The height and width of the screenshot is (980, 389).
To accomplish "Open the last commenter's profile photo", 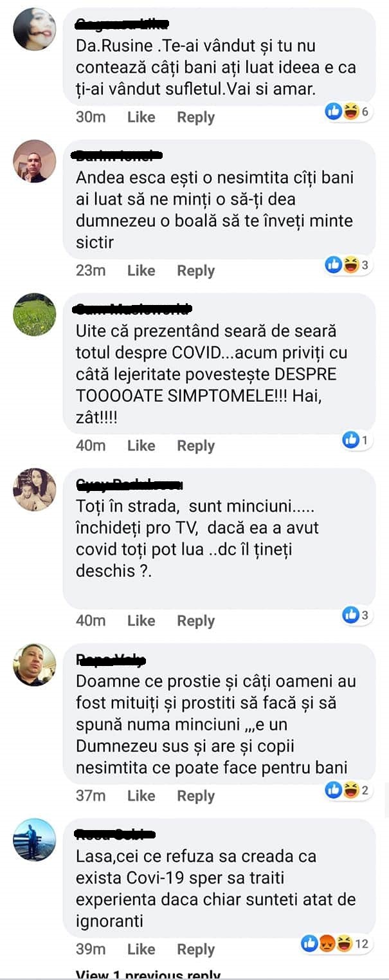I will (x=34, y=840).
